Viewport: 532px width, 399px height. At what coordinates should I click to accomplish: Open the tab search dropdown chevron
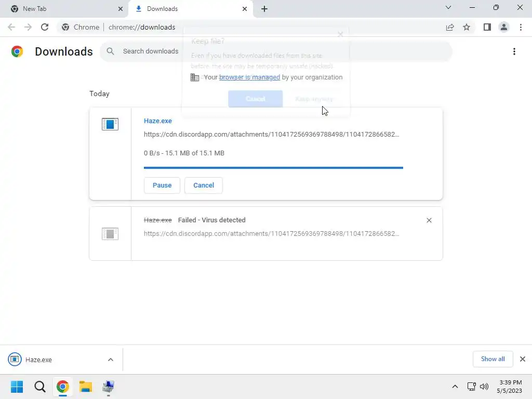448,7
